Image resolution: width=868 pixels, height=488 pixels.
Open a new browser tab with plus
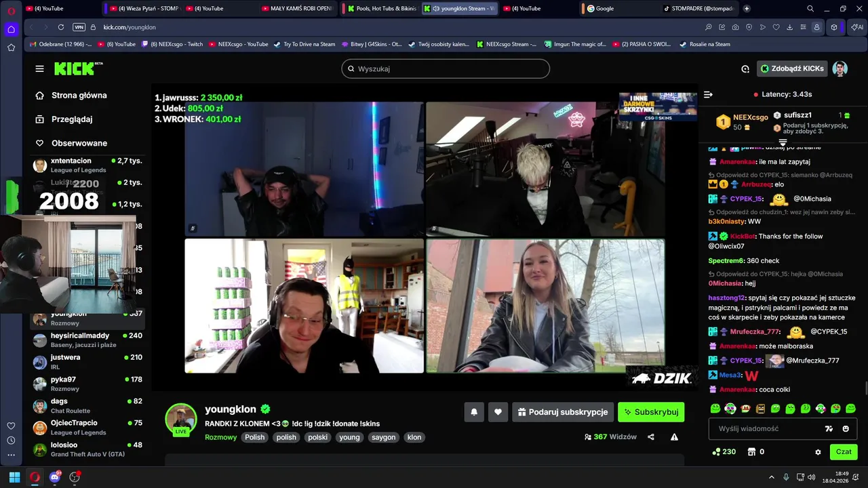747,8
